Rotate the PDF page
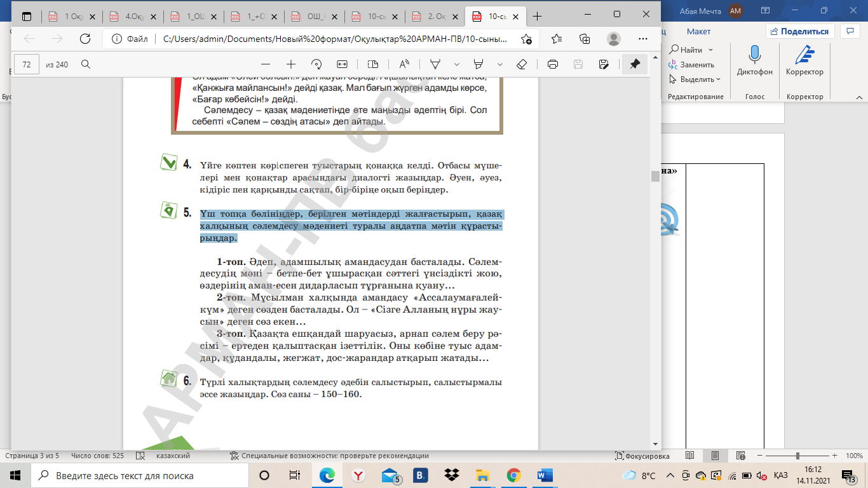 (316, 64)
